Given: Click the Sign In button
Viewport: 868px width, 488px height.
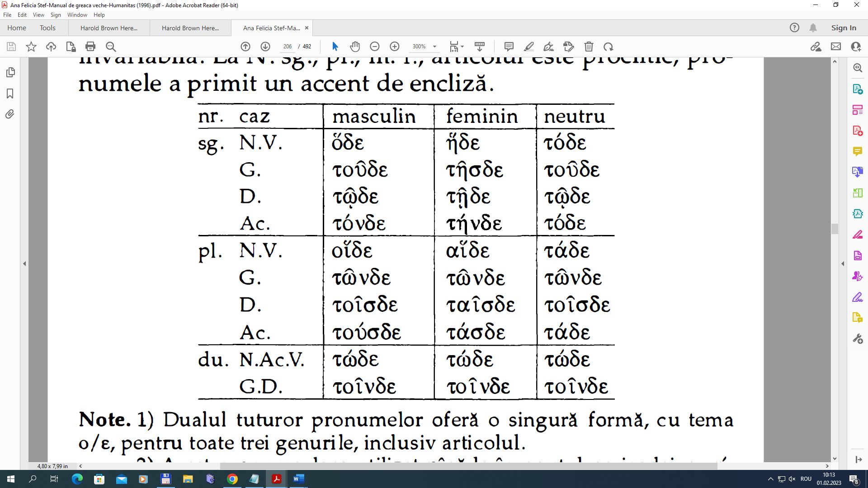Looking at the screenshot, I should (844, 28).
